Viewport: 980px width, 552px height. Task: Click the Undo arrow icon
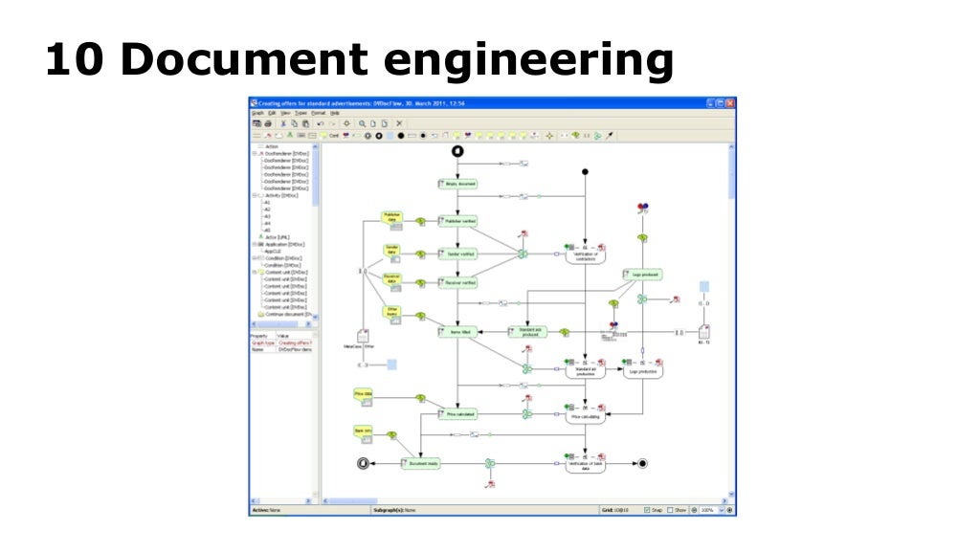point(320,123)
